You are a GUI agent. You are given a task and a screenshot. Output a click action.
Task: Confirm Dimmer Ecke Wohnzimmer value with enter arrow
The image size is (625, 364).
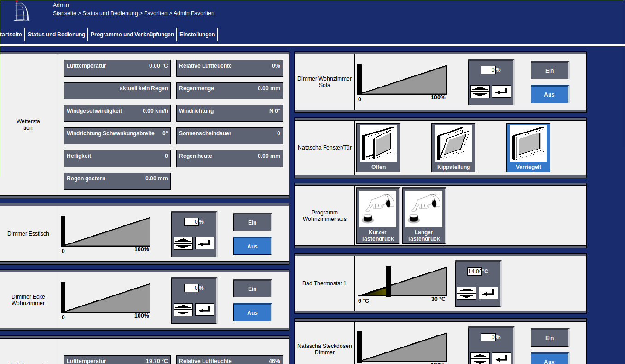pos(205,309)
